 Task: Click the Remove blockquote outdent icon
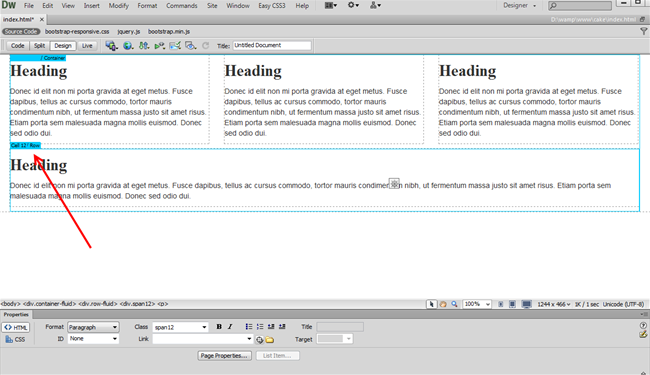pos(271,327)
